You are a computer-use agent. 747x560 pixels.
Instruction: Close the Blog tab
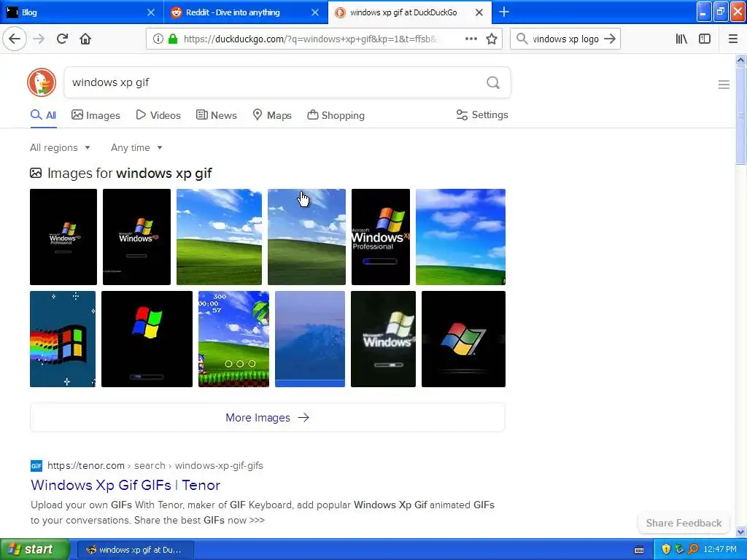150,12
